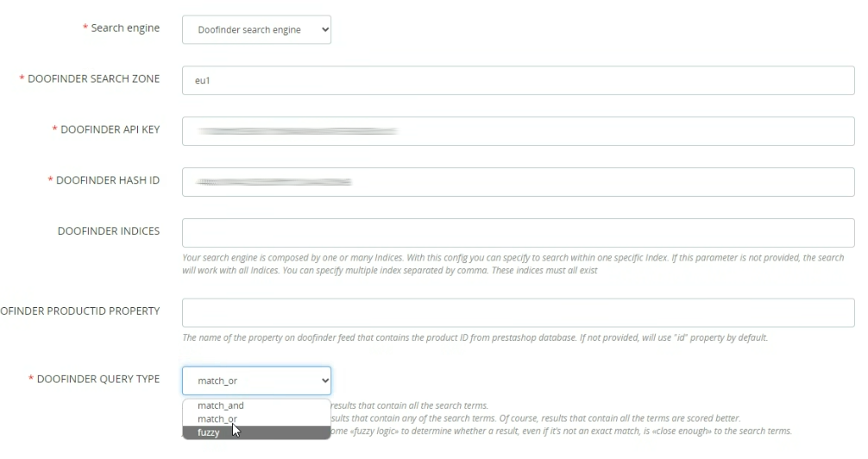Click the help text under the ProductID property field
The width and height of the screenshot is (868, 459).
475,337
